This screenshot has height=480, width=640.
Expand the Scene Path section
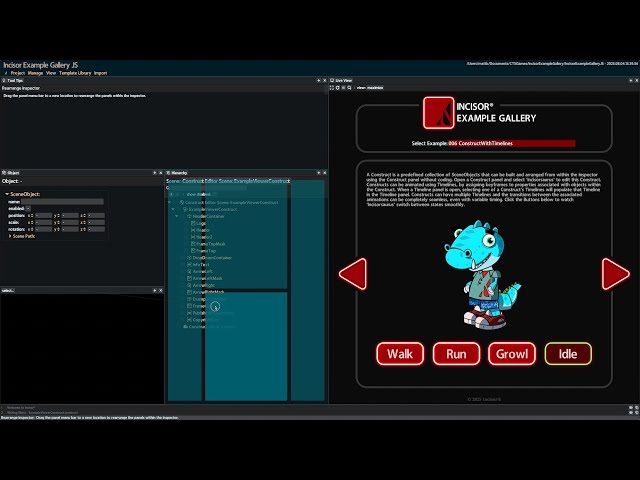point(10,236)
